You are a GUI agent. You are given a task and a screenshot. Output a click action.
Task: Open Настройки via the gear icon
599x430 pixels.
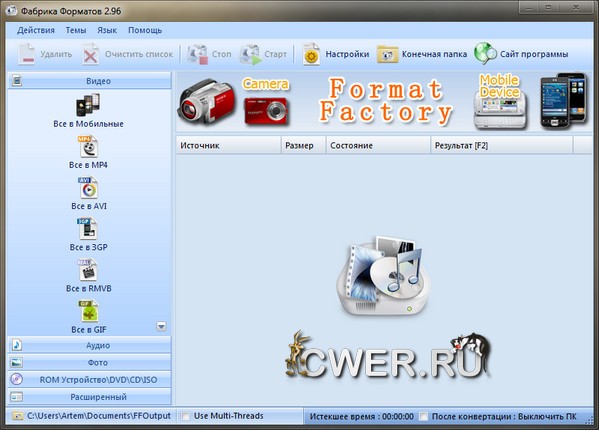coord(311,54)
